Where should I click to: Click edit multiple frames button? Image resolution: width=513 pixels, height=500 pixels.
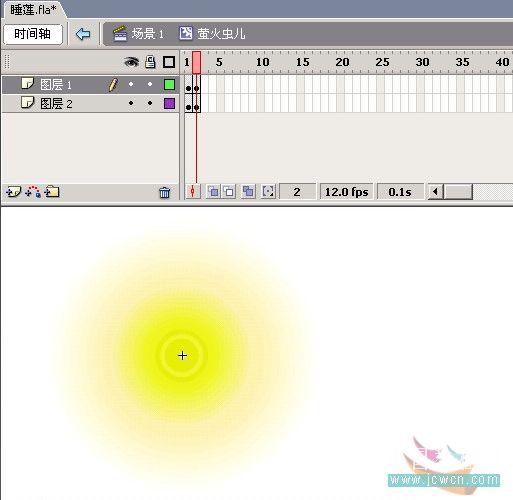(x=248, y=192)
